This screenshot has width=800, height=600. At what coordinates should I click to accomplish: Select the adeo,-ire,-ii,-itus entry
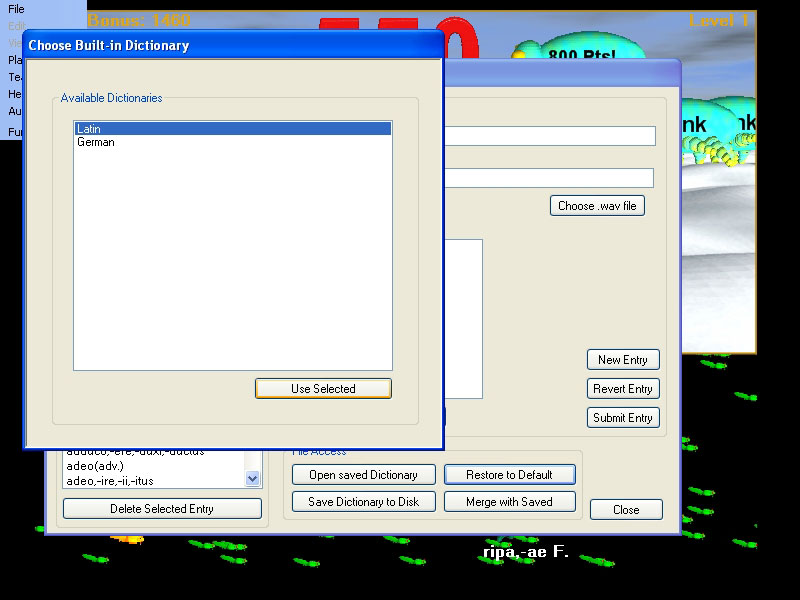(110, 481)
